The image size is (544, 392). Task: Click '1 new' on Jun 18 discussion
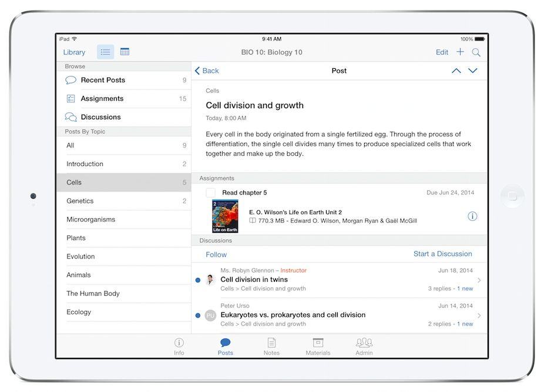tap(465, 289)
